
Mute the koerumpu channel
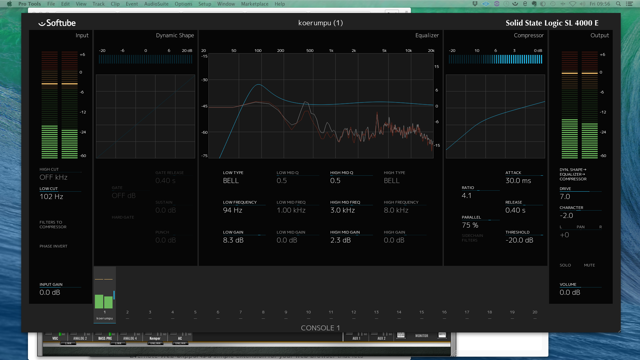[589, 265]
